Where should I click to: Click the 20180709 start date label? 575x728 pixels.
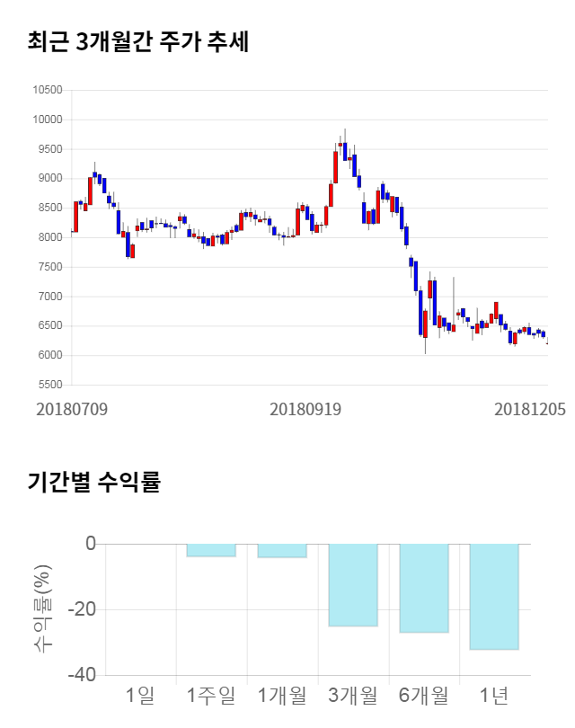point(72,409)
